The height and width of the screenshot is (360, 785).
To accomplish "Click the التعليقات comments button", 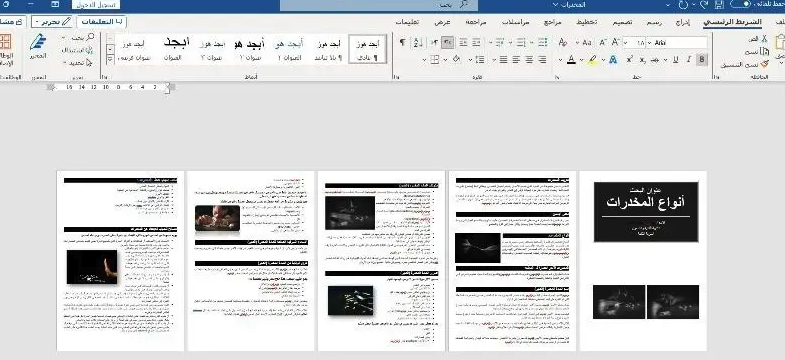I will coord(102,22).
